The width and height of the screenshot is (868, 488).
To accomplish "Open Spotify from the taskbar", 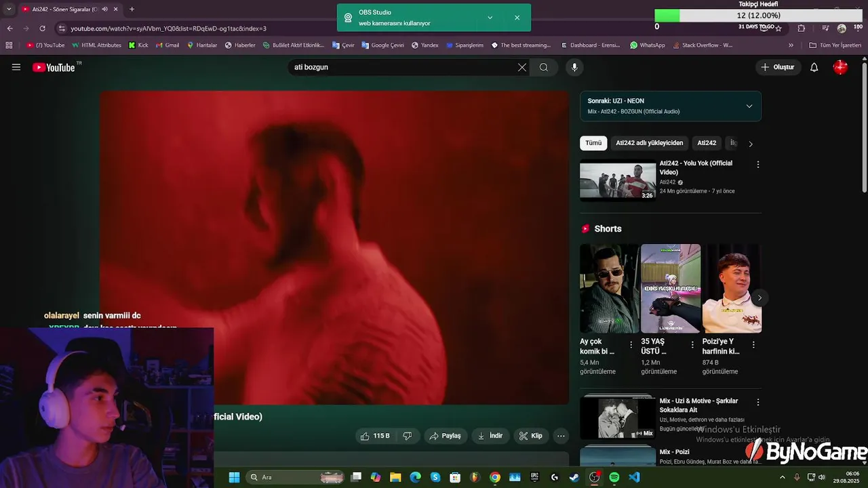I will (x=614, y=477).
